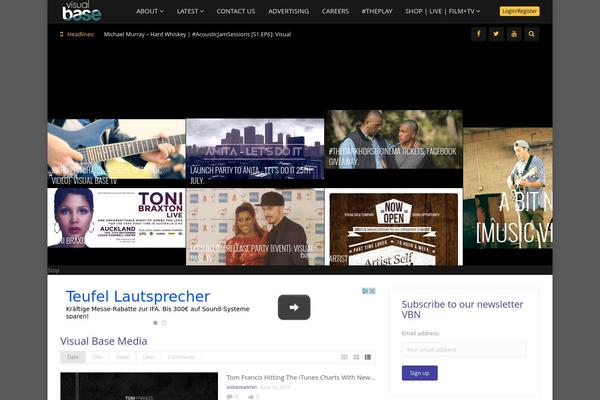Viewport: 600px width, 400px height.
Task: Open the Tom Francis video thumbnail
Action: pyautogui.click(x=139, y=386)
